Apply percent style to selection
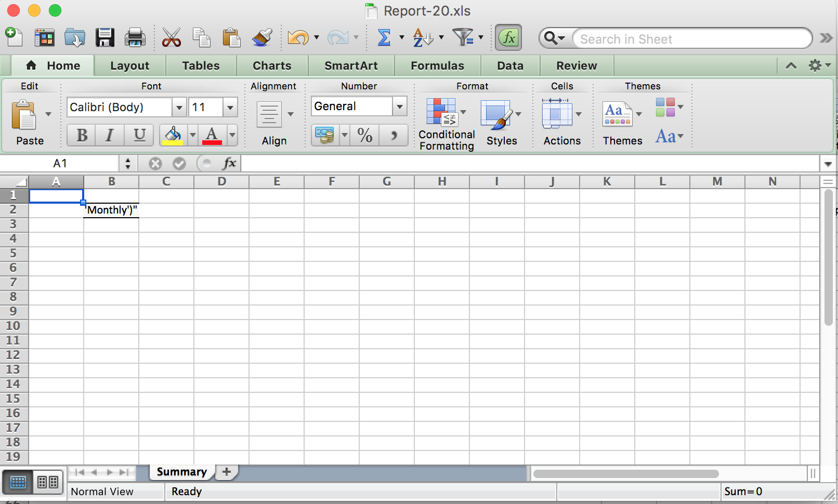Screen dimensions: 838x504 point(365,135)
